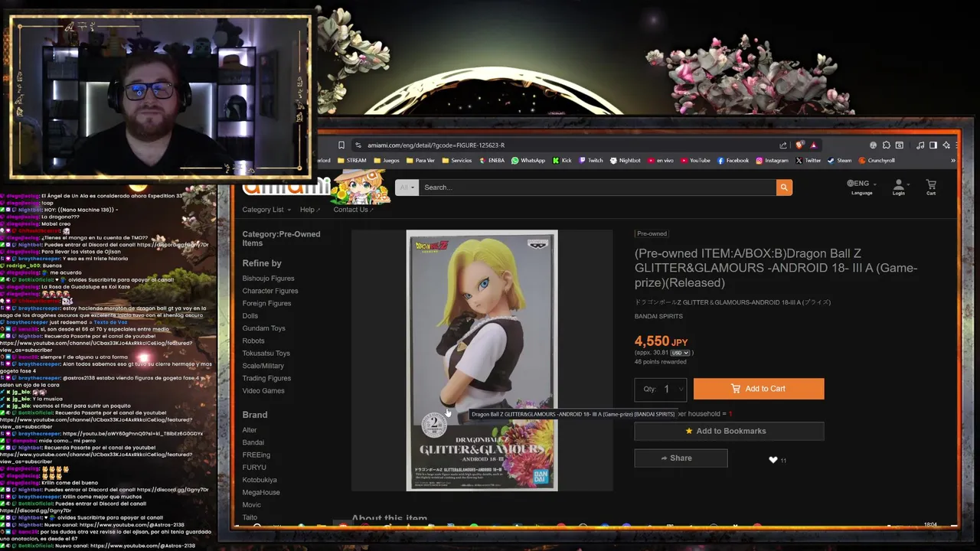Screen dimensions: 980x551
Task: Open the ENEBA bookmark
Action: coord(492,161)
